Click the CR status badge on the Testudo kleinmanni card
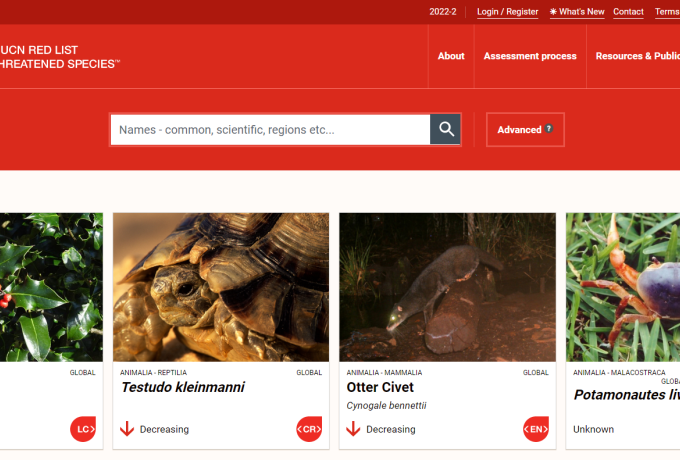 click(x=309, y=429)
